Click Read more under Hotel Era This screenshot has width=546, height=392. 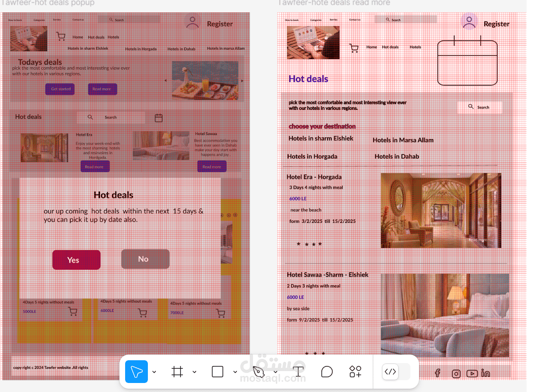[95, 166]
